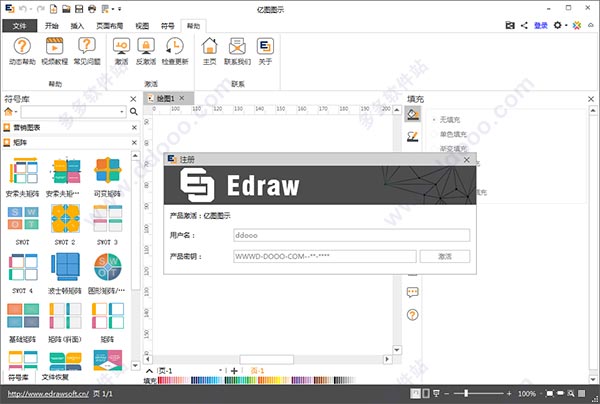Open the Dynamic Help (动态帮助) icon
This screenshot has width=600, height=404.
22,51
